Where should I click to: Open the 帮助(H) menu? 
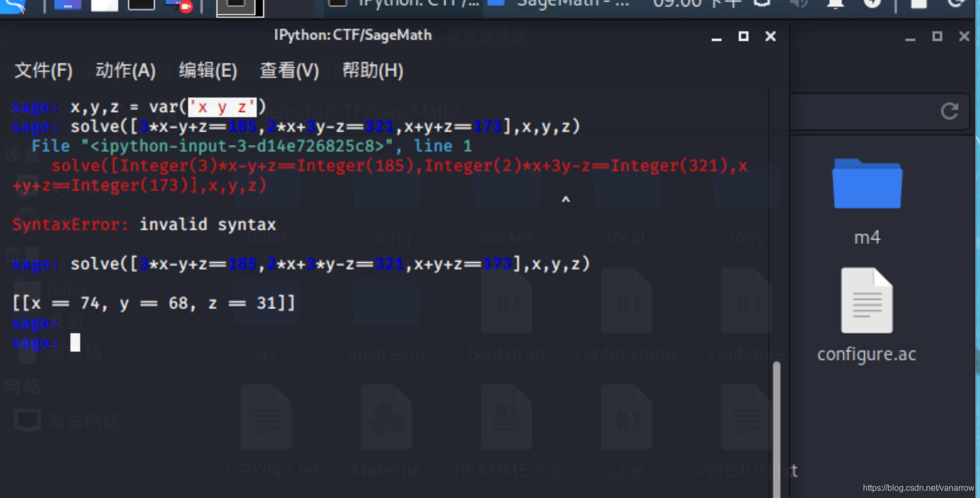click(373, 70)
